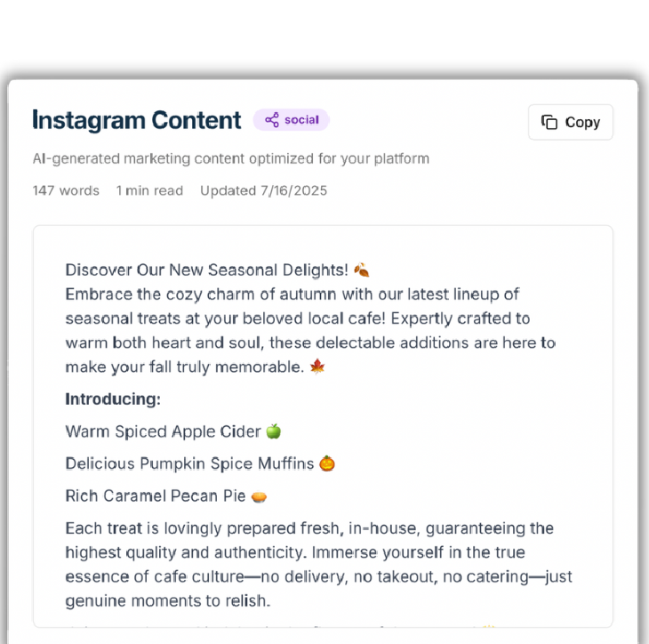Screen dimensions: 649x644
Task: Click the copy icon in the Copy button
Action: pos(549,123)
